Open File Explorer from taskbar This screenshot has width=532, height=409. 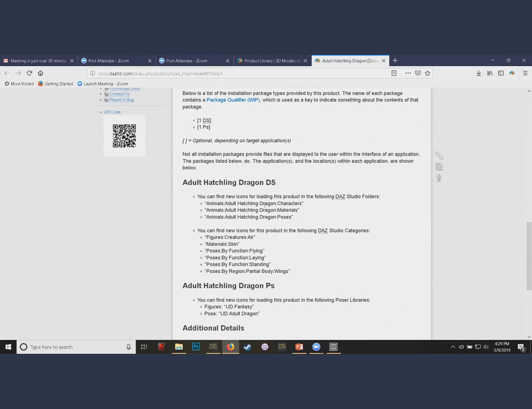[x=179, y=347]
